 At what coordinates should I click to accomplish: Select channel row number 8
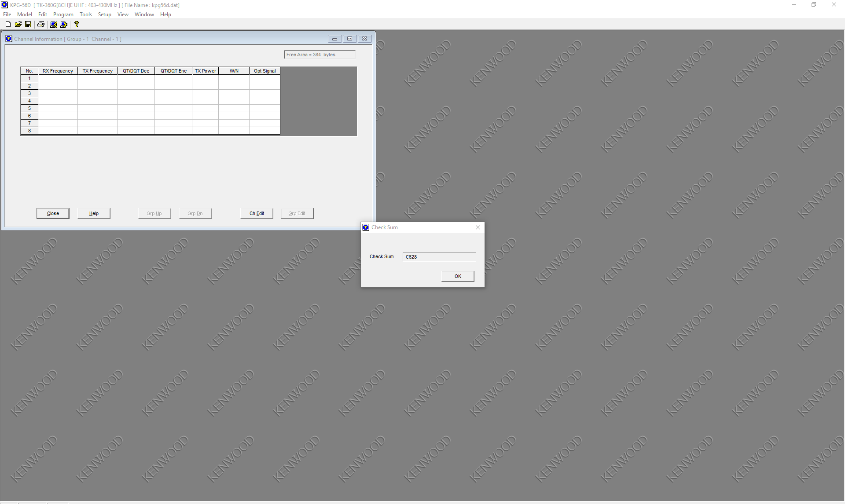point(29,131)
